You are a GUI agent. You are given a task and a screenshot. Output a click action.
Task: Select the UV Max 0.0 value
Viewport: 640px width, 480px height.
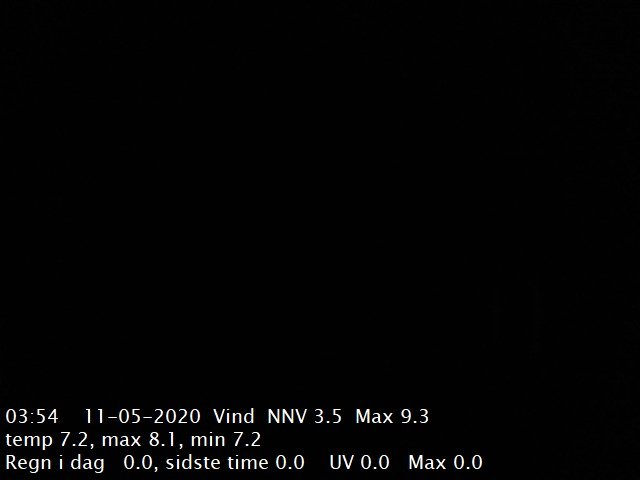pos(468,463)
